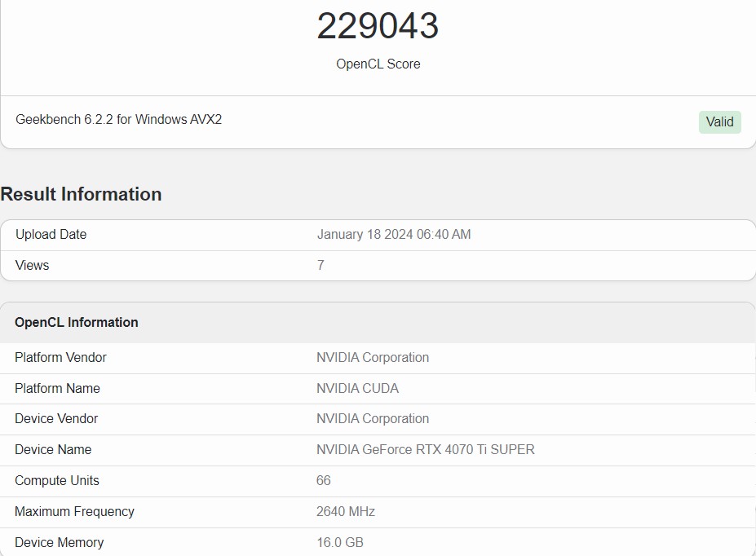Select the view count value 7
Image resolution: width=756 pixels, height=556 pixels.
[321, 265]
